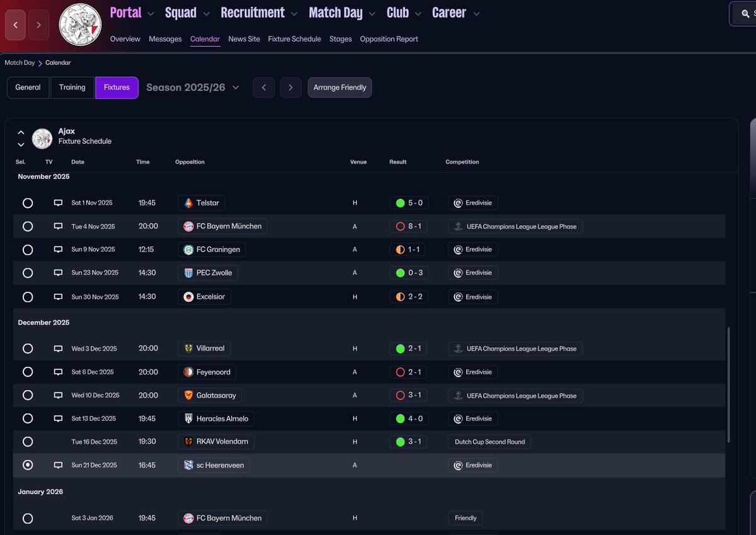
Task: Go to next season with right chevron
Action: tap(290, 88)
